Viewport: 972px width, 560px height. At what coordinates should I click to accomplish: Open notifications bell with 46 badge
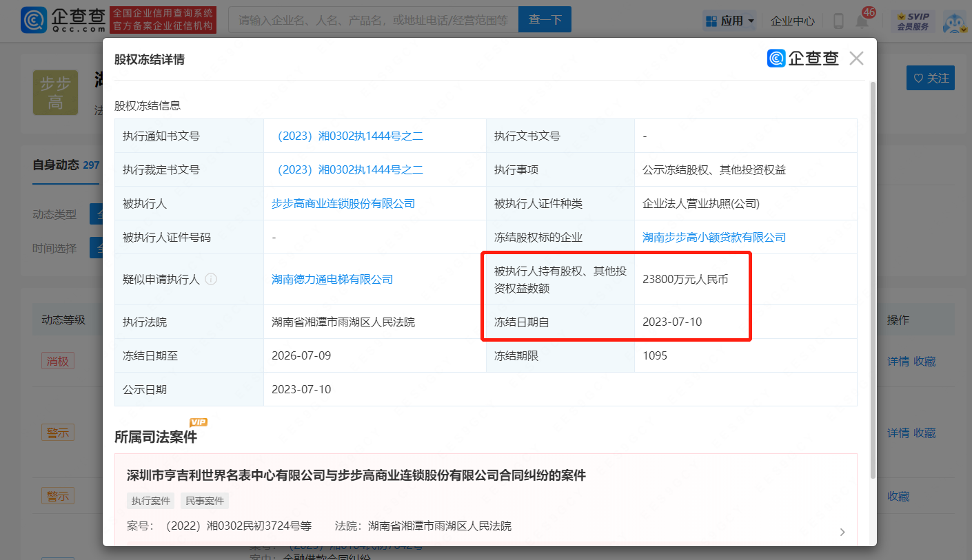click(x=863, y=20)
